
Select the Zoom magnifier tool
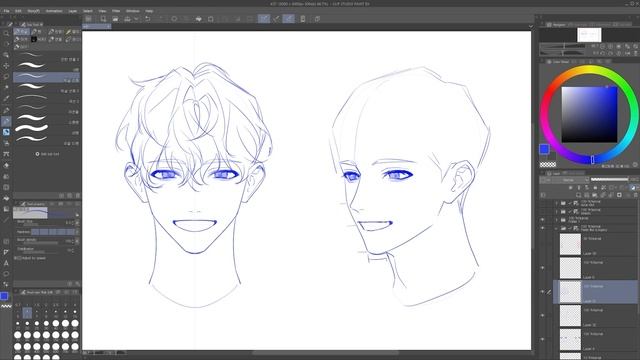coord(6,33)
